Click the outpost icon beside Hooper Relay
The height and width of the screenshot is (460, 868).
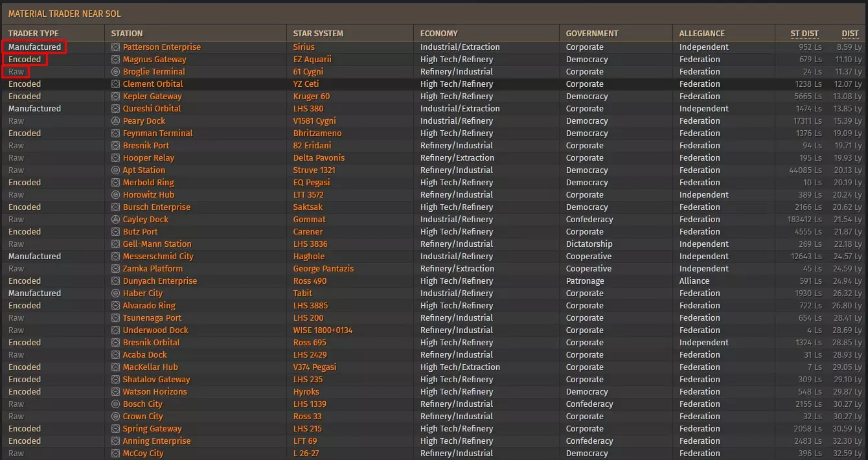tap(115, 158)
